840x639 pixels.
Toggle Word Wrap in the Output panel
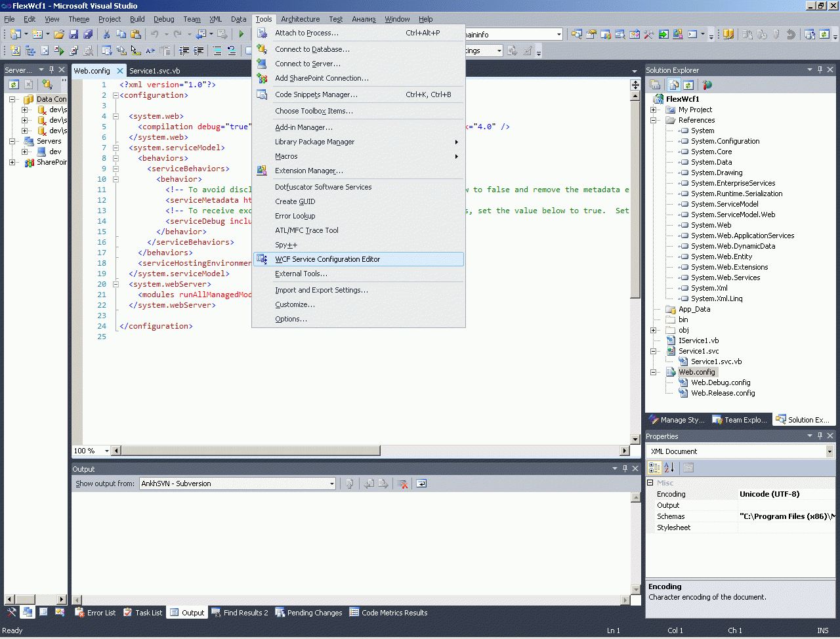(421, 484)
